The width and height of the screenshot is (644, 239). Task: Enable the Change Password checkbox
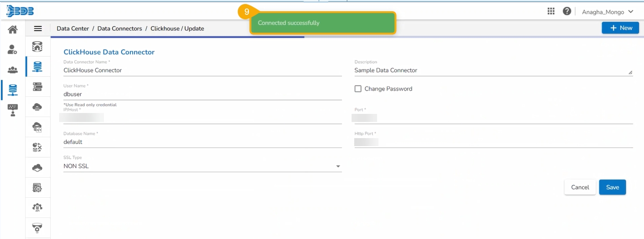click(358, 89)
